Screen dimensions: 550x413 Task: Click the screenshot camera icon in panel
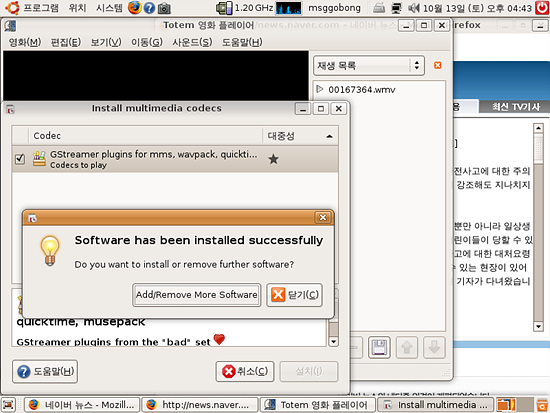(164, 8)
